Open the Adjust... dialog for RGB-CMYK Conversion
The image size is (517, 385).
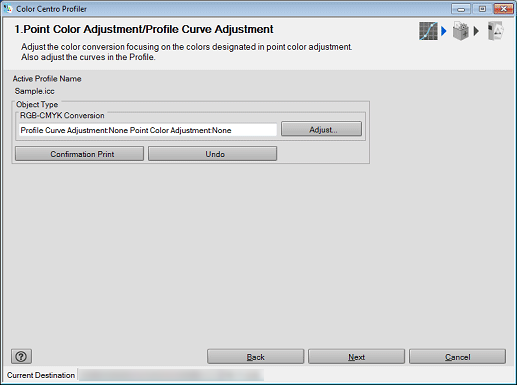321,129
